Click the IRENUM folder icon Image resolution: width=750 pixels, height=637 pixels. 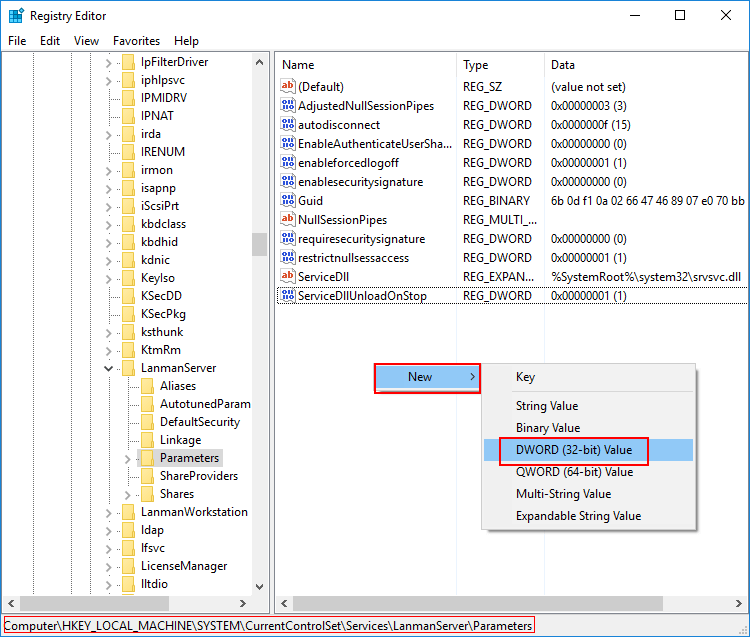[x=128, y=152]
